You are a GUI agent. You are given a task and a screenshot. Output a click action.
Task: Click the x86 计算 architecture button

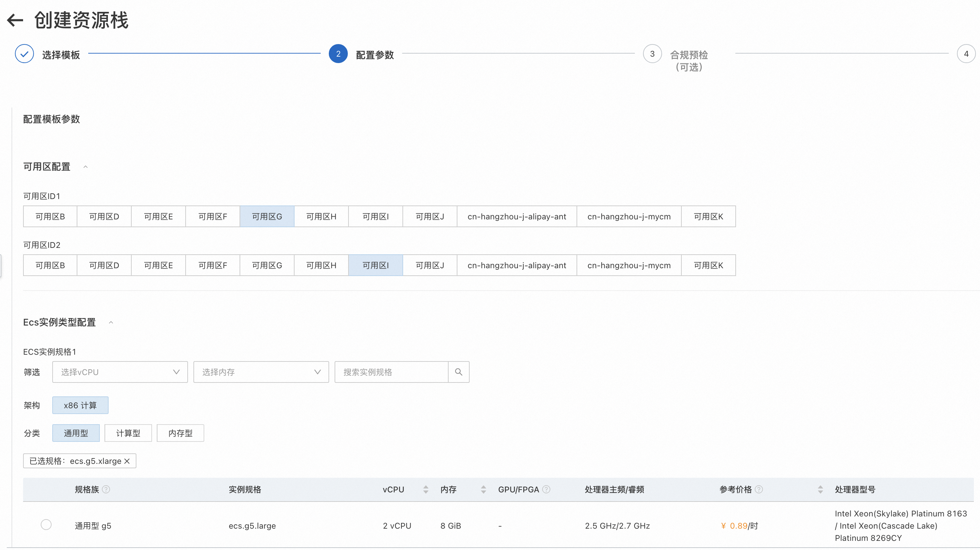pyautogui.click(x=80, y=405)
